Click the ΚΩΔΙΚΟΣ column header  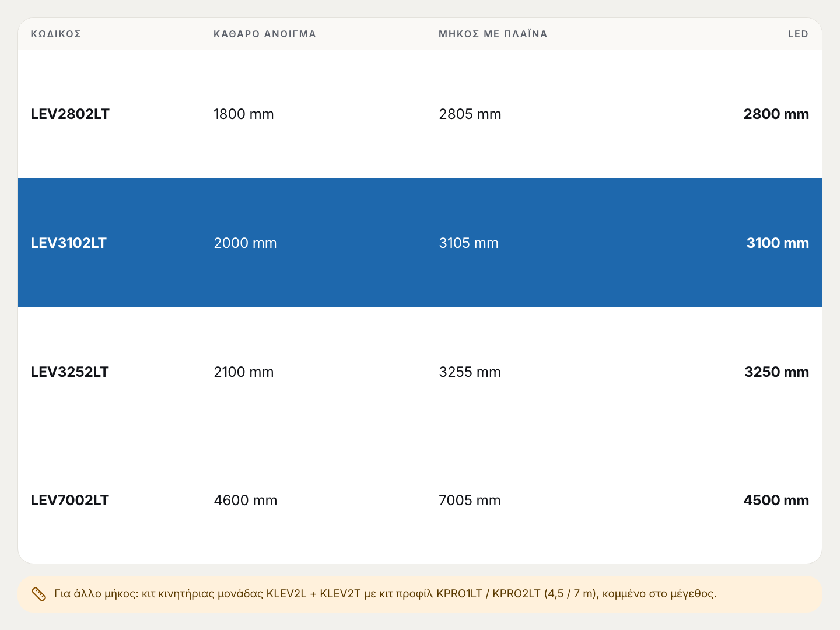56,34
